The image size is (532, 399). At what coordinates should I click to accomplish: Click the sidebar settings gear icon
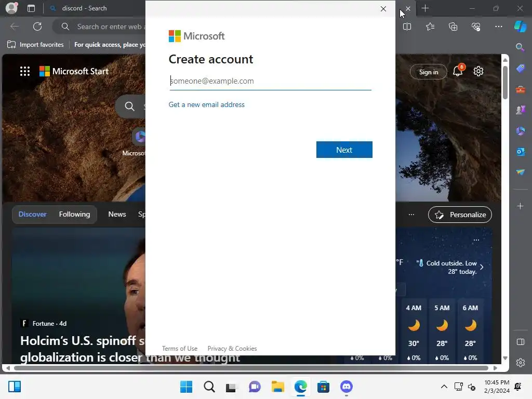[x=520, y=363]
